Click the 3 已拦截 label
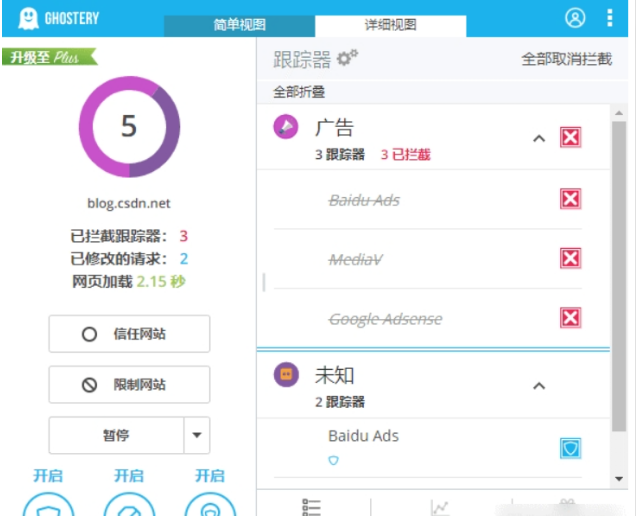642x516 pixels. [x=405, y=155]
